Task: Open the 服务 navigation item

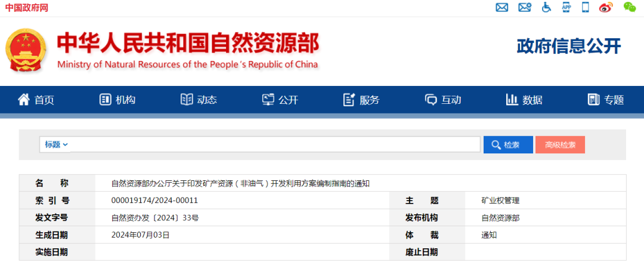Action: pos(361,100)
